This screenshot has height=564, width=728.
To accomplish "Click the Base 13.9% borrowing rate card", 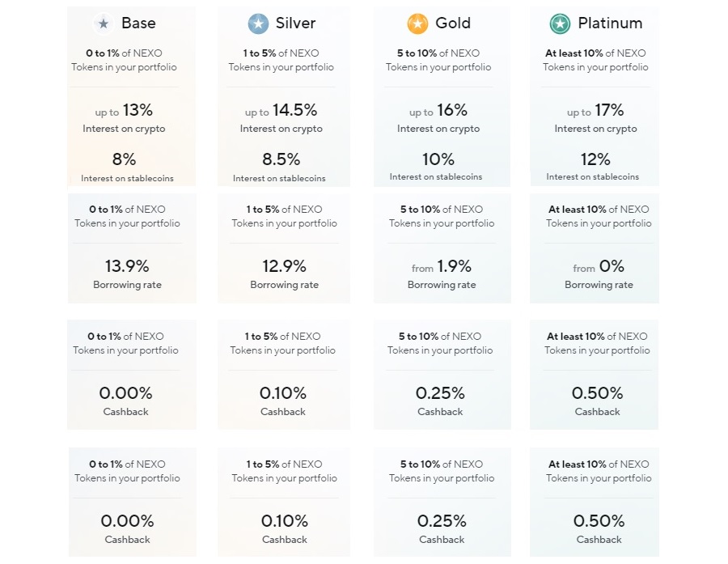I will pyautogui.click(x=132, y=248).
